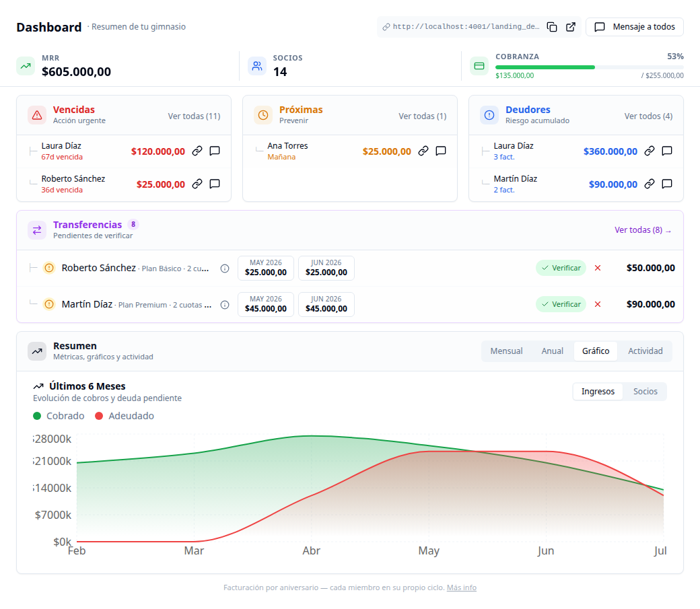Send message to Roberto Sánchez vencida row

[x=215, y=184]
